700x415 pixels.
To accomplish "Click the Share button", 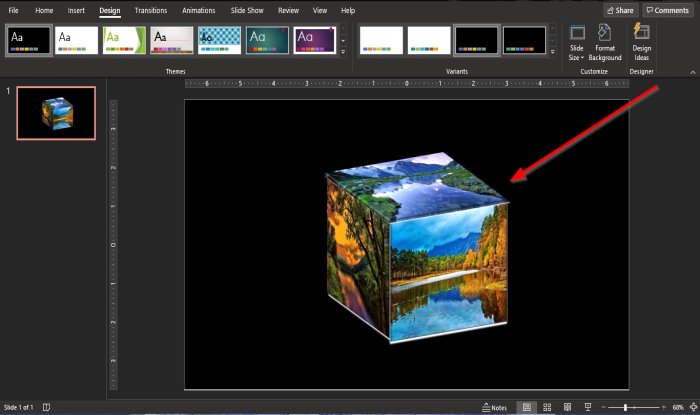I will [x=619, y=10].
